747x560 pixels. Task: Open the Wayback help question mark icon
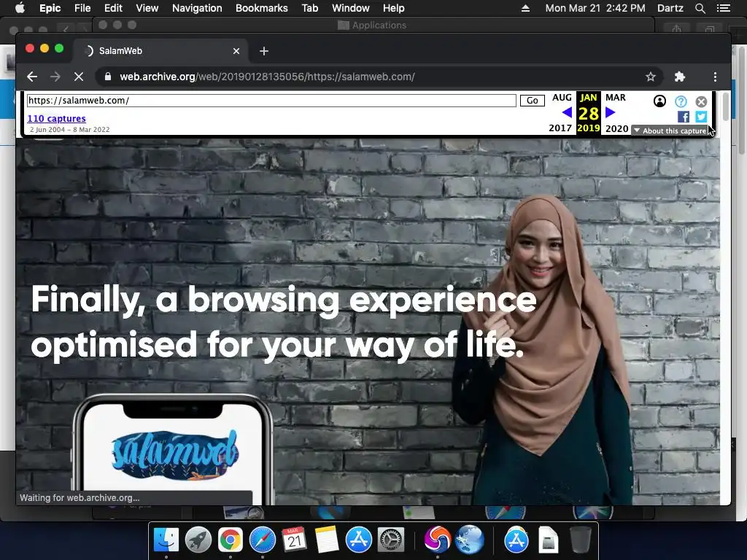click(681, 101)
